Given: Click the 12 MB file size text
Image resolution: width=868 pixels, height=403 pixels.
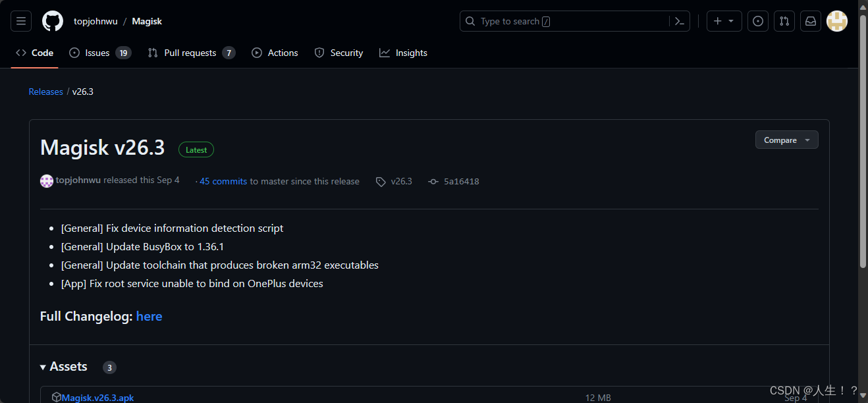Looking at the screenshot, I should [x=598, y=398].
